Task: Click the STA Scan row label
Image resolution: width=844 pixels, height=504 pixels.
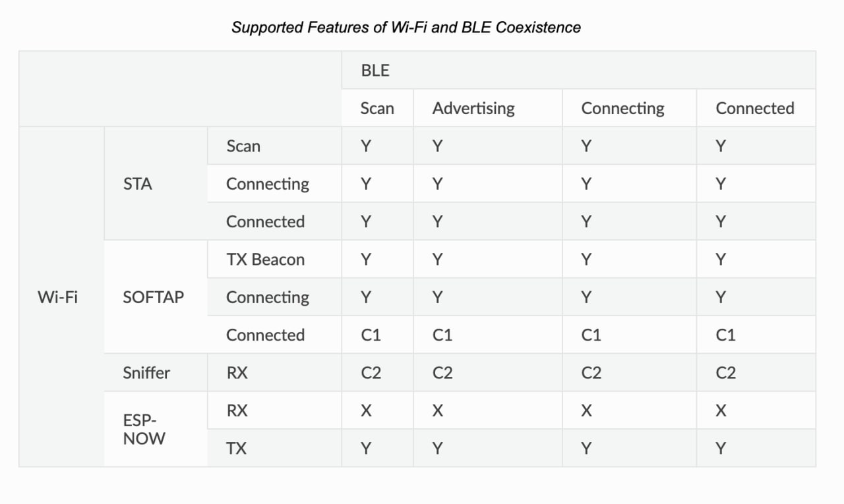Action: (243, 146)
